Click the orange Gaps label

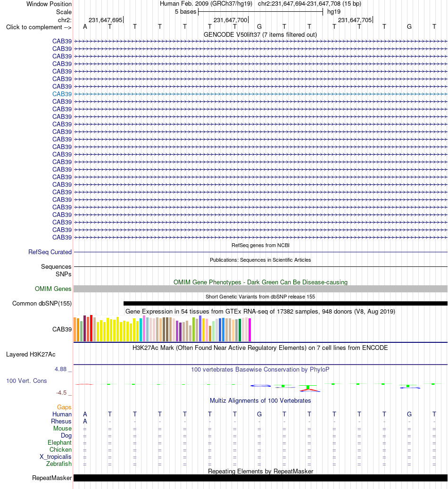tap(64, 407)
